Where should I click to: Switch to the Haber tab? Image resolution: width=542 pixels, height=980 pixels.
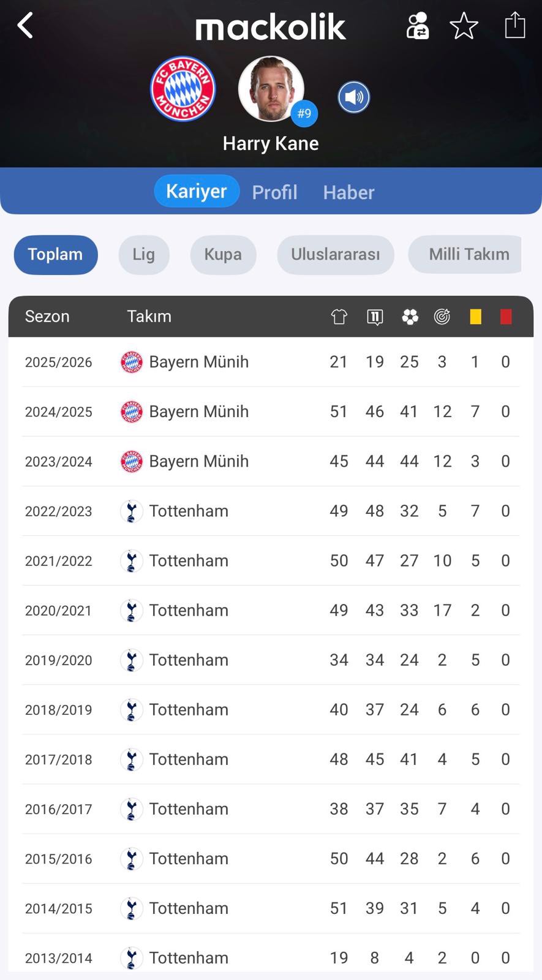pyautogui.click(x=348, y=192)
